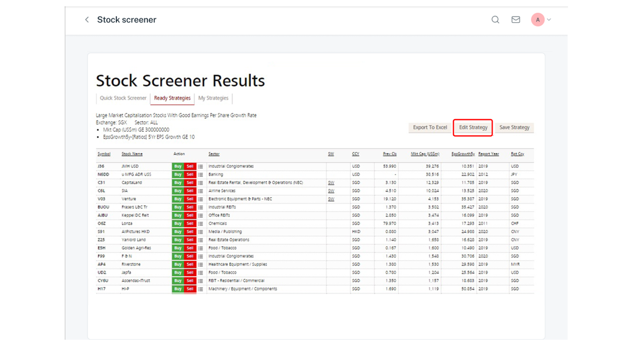Open the mail envelope icon
Viewport: 632px width, 364px height.
[x=515, y=20]
